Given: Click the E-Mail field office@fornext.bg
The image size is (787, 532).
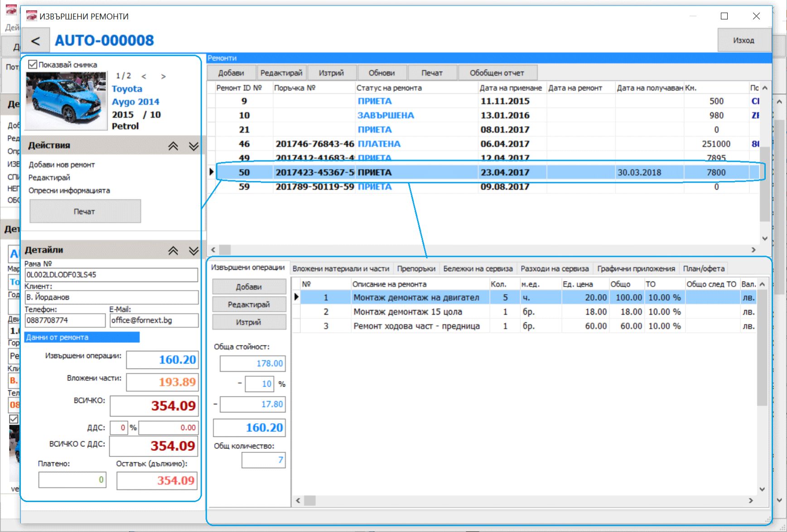Looking at the screenshot, I should coord(154,320).
